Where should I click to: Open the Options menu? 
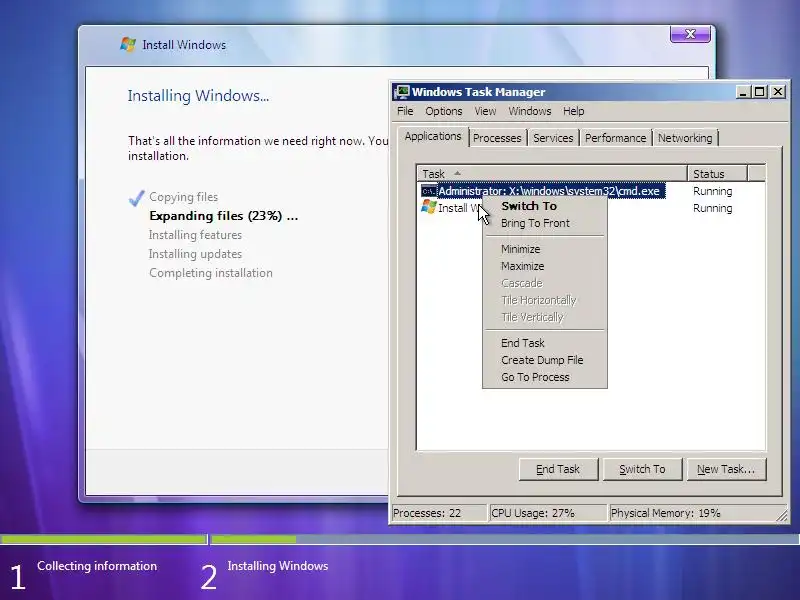[x=444, y=111]
